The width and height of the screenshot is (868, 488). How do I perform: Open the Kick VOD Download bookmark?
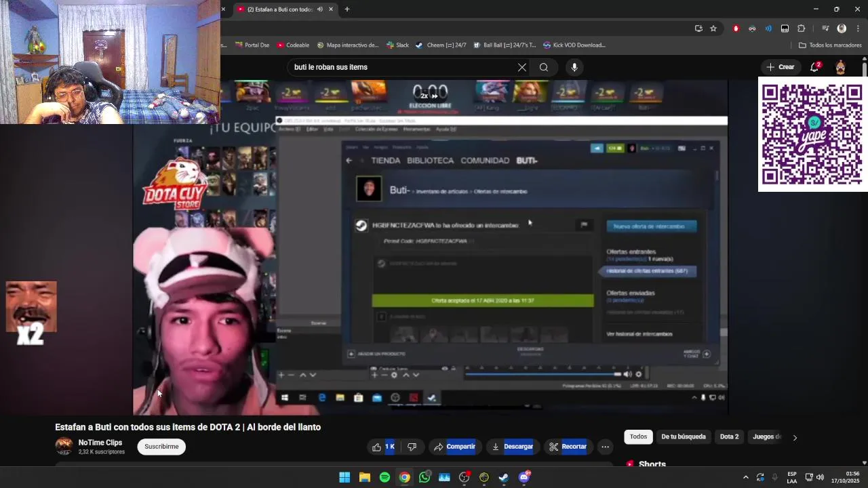coord(574,45)
